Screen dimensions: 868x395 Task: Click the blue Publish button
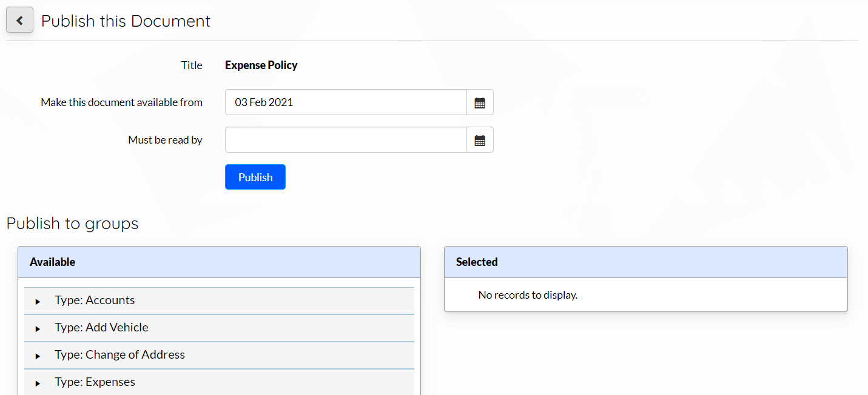pyautogui.click(x=255, y=177)
